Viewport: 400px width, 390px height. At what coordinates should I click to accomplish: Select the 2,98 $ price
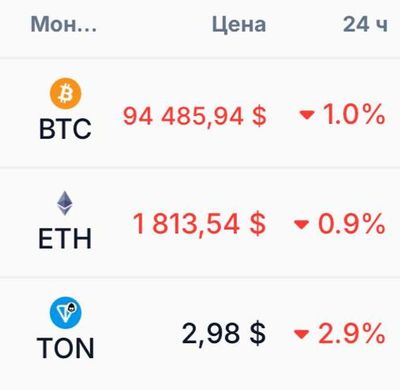(224, 333)
